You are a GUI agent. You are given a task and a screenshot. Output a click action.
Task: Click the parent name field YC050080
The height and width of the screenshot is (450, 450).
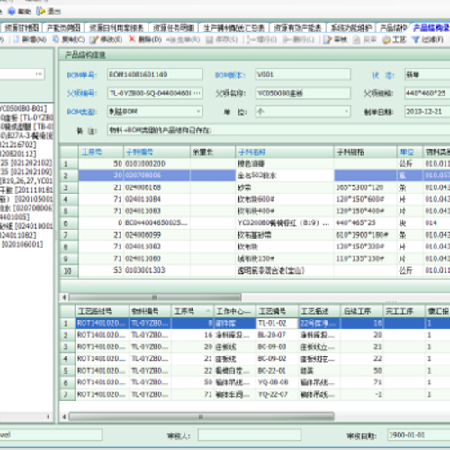(303, 93)
